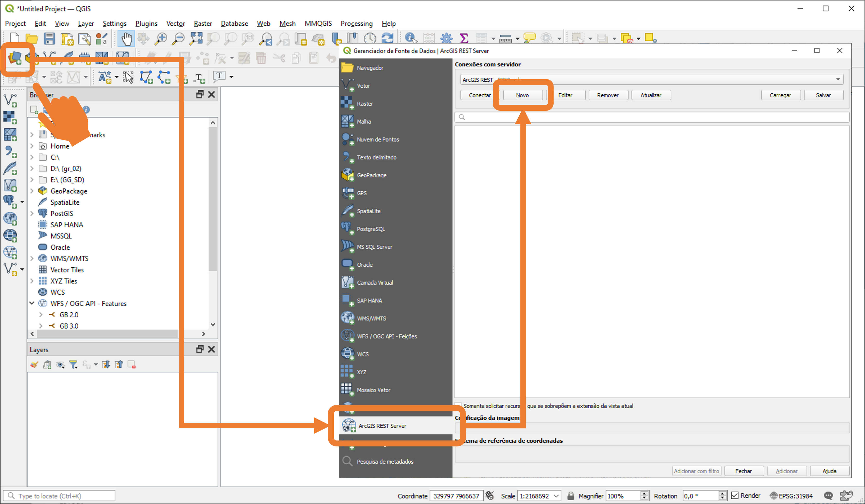865x504 pixels.
Task: Select WMS/WMTS in the data source list
Action: click(395, 318)
